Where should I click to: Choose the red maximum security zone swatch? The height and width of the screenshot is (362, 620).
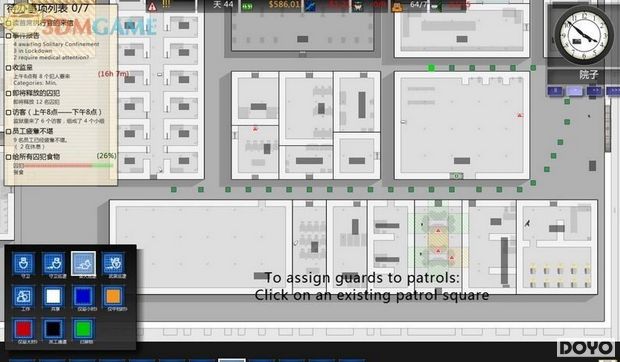[x=23, y=329]
